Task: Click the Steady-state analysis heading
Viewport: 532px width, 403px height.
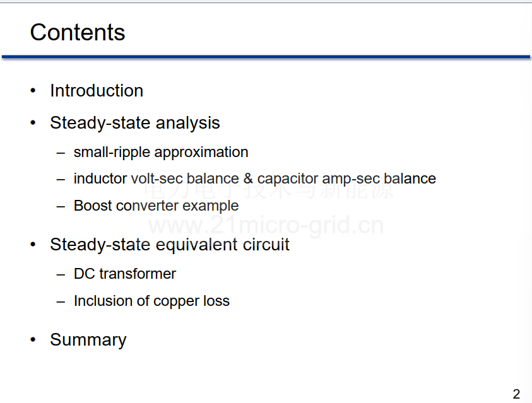Action: tap(135, 123)
